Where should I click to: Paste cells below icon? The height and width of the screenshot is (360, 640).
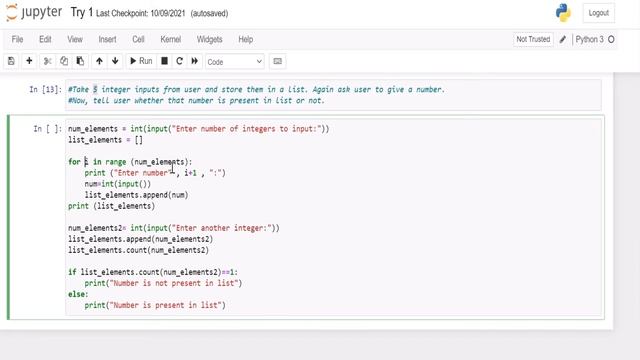tap(80, 61)
